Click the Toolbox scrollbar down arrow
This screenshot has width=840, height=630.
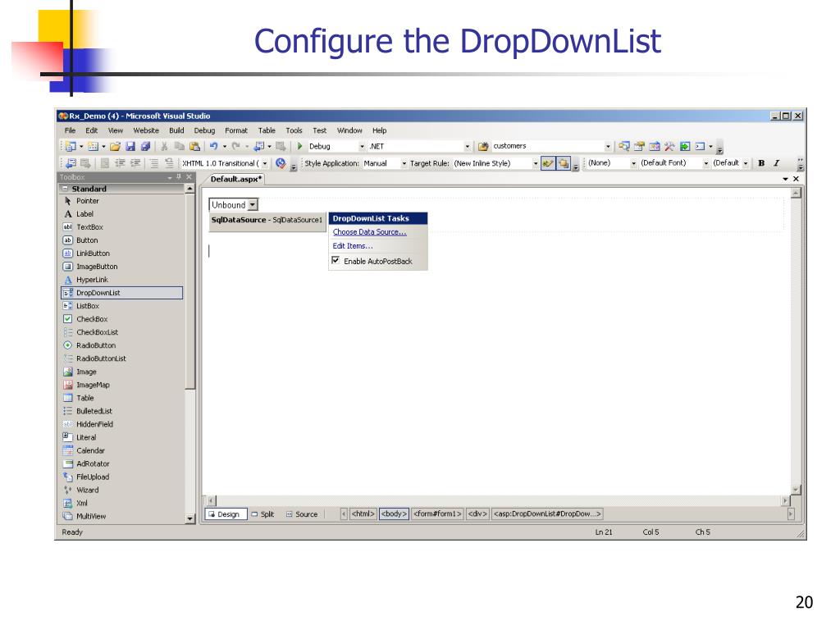point(189,518)
